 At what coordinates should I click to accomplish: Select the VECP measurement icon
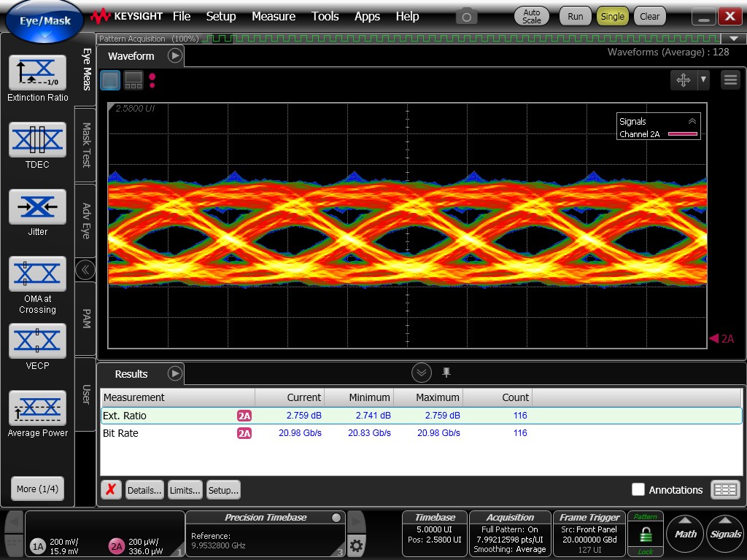click(x=37, y=341)
